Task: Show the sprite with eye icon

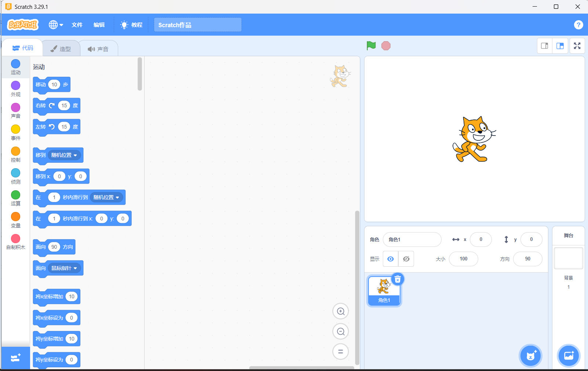Action: click(x=391, y=259)
